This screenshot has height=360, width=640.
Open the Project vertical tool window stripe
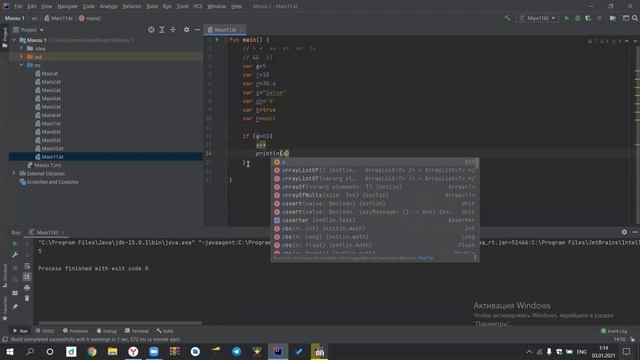[4, 38]
